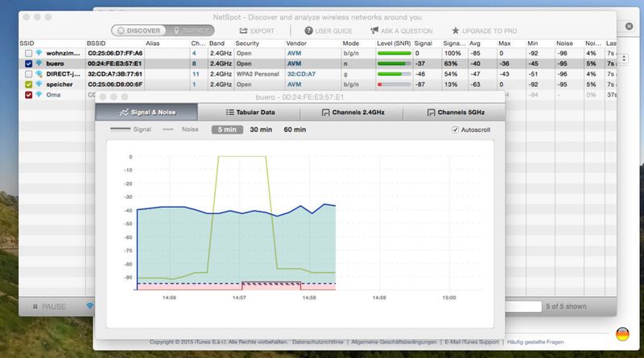Click the Wi-Fi icon beside speicher
This screenshot has height=358, width=644.
click(x=39, y=84)
